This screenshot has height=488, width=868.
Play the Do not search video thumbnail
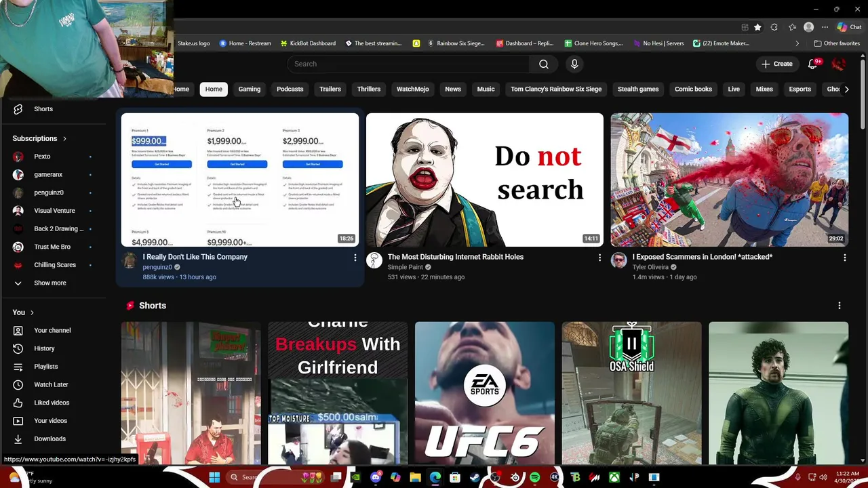click(x=484, y=180)
